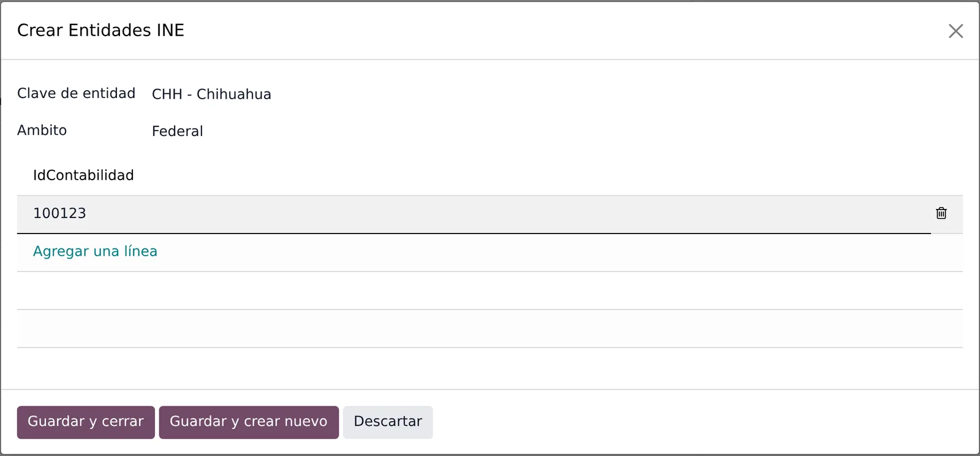
Task: Click the CHH - Chihuahua value text
Action: [x=211, y=94]
